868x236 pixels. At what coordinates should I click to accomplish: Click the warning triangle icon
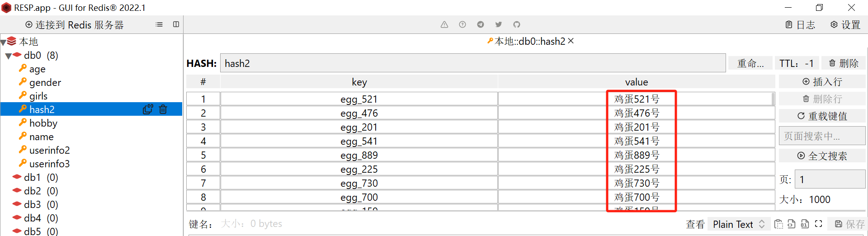coord(444,24)
